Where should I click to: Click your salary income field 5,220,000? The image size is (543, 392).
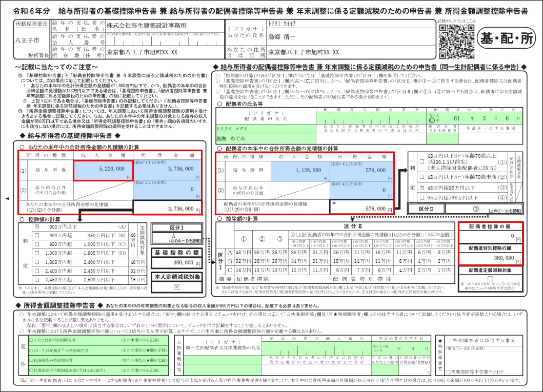coord(103,170)
